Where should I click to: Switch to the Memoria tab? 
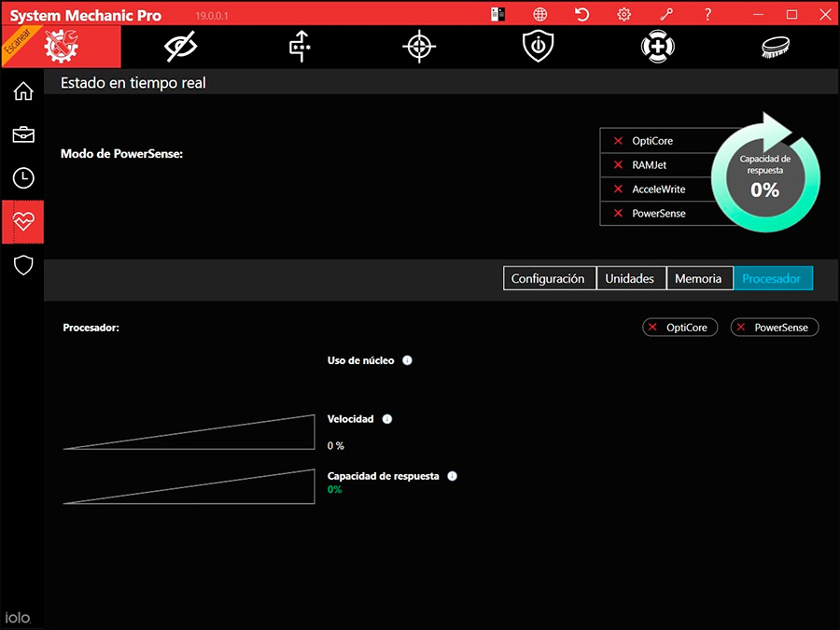[x=698, y=278]
